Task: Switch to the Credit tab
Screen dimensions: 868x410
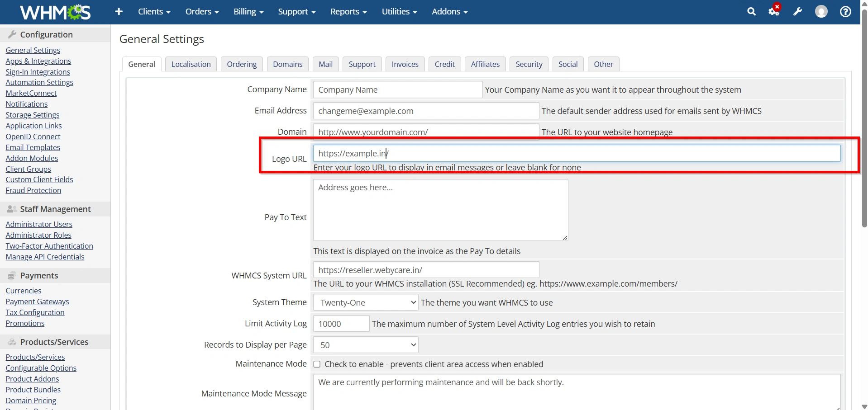Action: (445, 64)
